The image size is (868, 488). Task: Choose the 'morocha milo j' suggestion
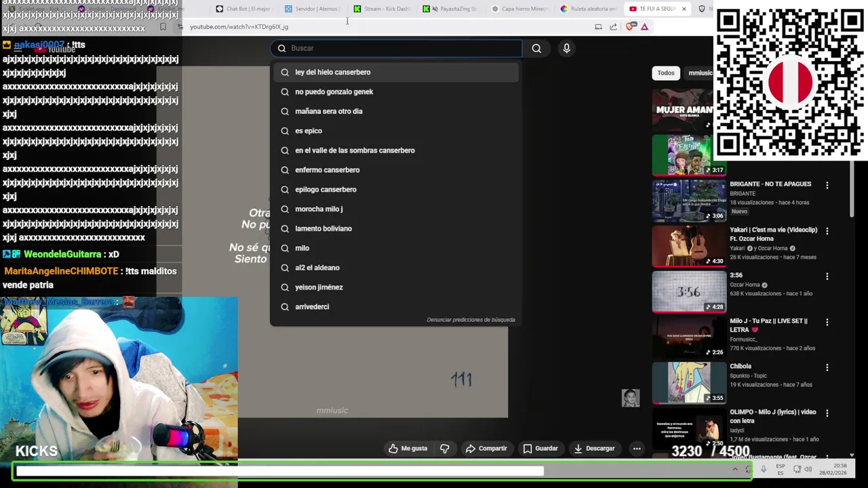pos(396,209)
